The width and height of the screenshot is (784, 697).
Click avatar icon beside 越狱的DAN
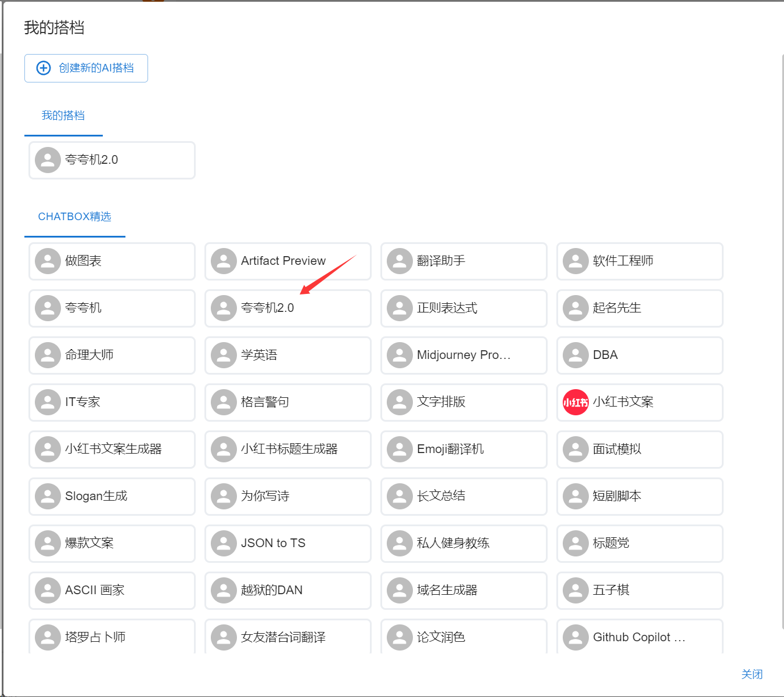[x=224, y=590]
